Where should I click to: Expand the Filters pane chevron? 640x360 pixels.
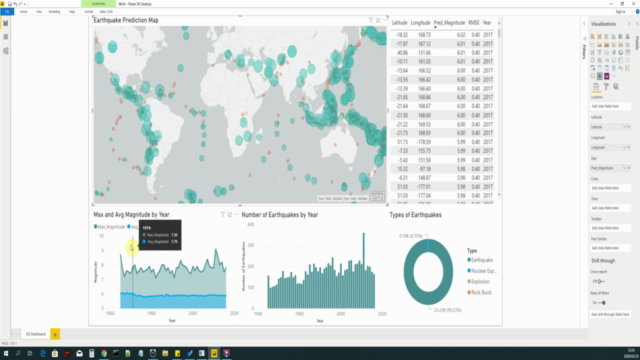pos(584,24)
